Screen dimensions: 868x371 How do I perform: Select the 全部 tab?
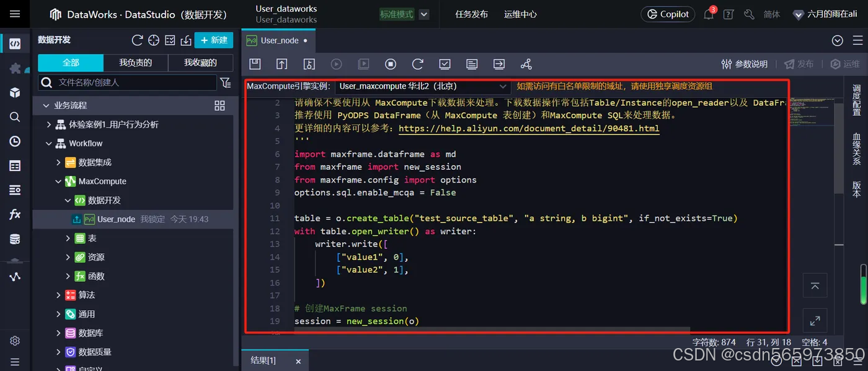pos(71,63)
